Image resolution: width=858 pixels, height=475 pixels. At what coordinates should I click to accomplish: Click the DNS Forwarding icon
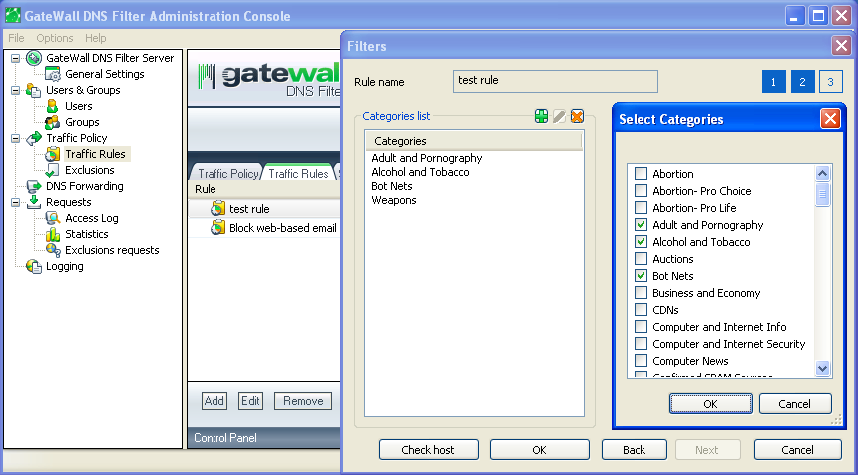coord(34,186)
